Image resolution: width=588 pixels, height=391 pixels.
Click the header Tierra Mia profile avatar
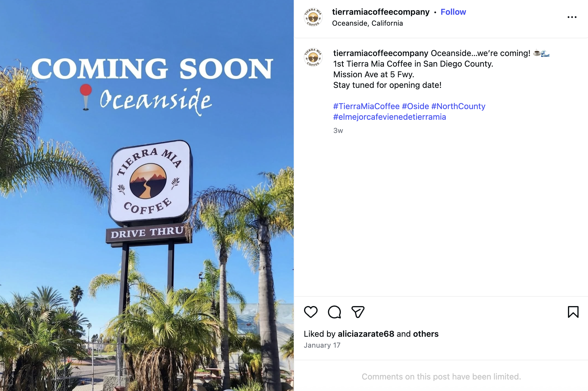coord(313,17)
